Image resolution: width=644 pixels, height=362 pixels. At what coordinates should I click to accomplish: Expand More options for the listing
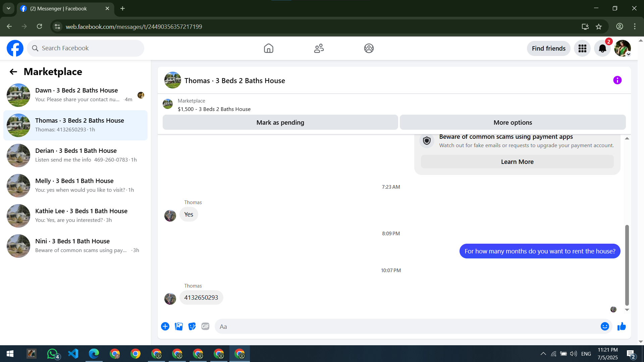click(x=513, y=122)
